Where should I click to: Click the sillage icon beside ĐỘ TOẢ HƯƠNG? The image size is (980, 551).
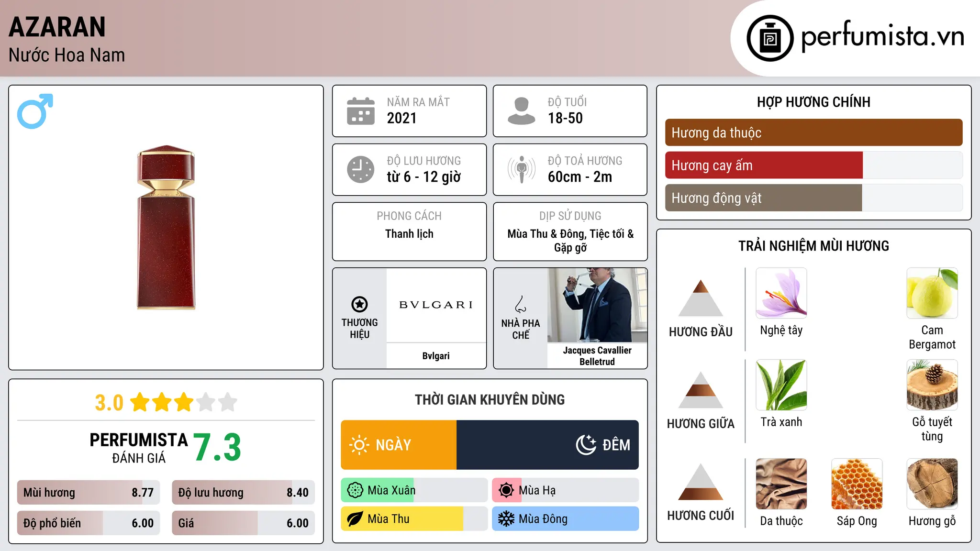(x=522, y=169)
